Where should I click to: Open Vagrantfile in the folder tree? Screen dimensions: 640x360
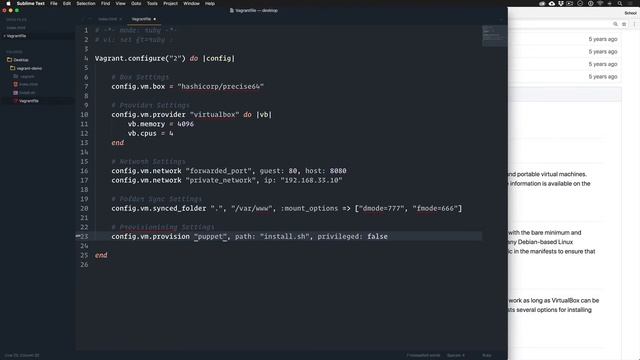click(29, 101)
